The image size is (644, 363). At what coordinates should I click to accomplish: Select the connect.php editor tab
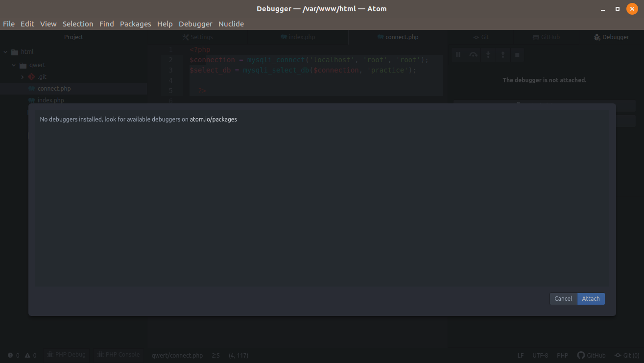click(398, 37)
